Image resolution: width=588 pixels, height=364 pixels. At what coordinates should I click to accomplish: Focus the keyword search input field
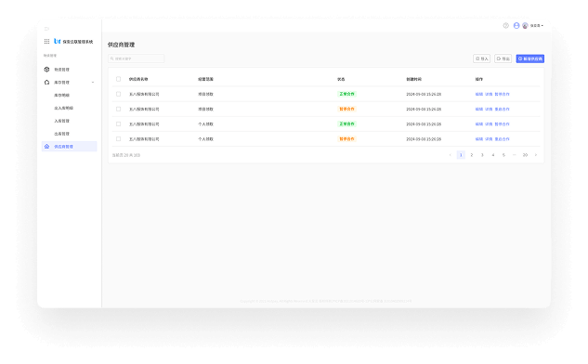(137, 58)
